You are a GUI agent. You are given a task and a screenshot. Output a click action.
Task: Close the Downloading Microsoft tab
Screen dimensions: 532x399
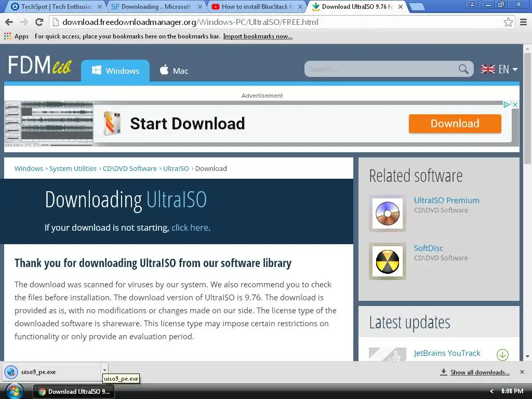coord(200,6)
